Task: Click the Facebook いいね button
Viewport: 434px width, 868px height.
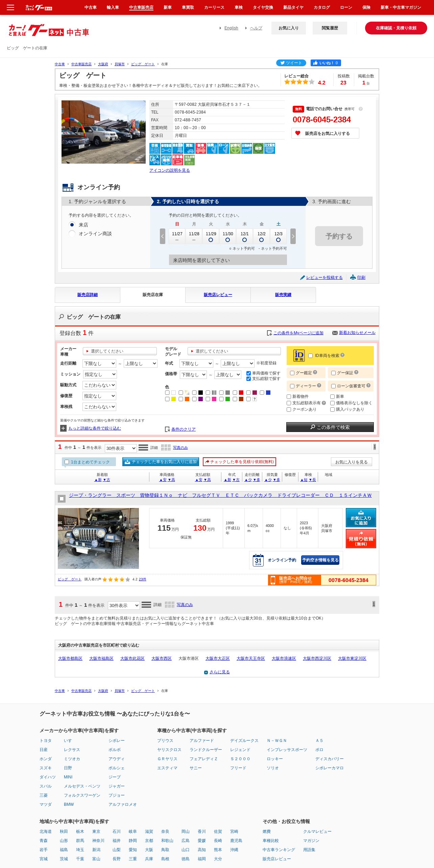Action: [x=326, y=63]
